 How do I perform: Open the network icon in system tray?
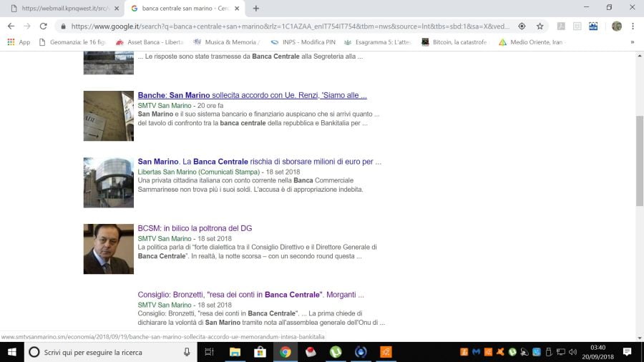click(x=560, y=352)
